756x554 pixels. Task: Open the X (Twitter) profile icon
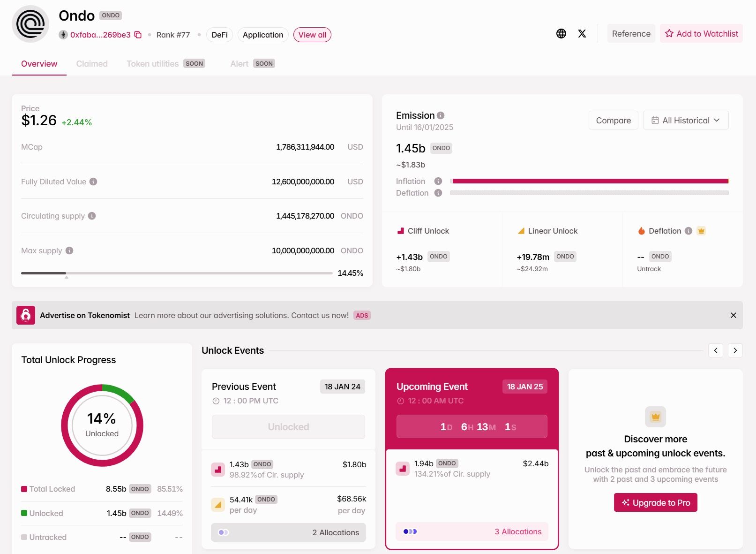(x=582, y=33)
